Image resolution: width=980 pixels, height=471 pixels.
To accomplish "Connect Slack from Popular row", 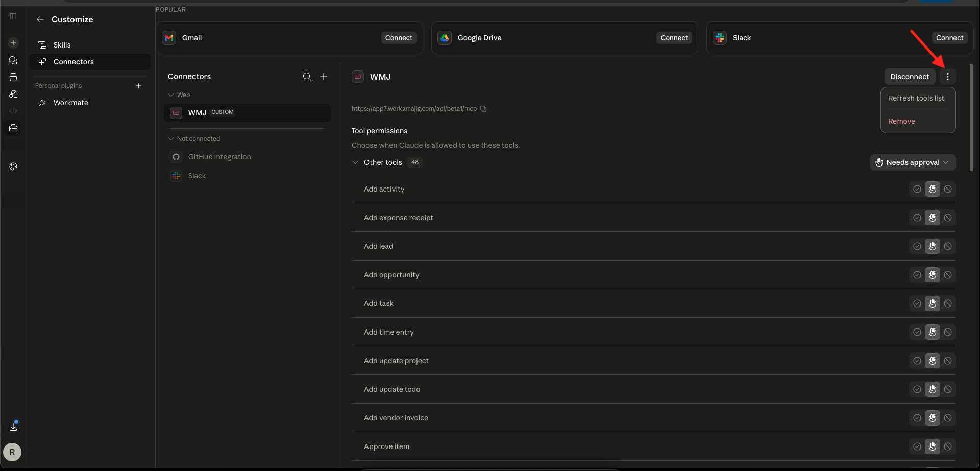I will (x=949, y=38).
